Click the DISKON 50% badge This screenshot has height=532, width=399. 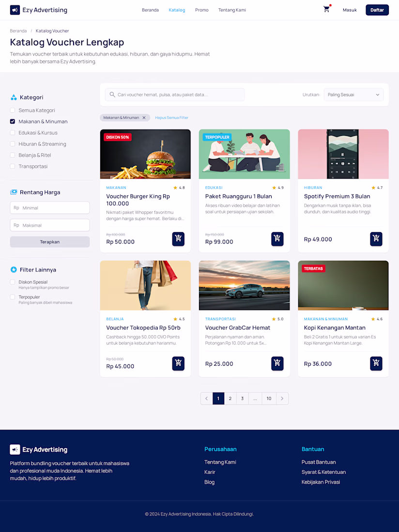[x=118, y=137]
